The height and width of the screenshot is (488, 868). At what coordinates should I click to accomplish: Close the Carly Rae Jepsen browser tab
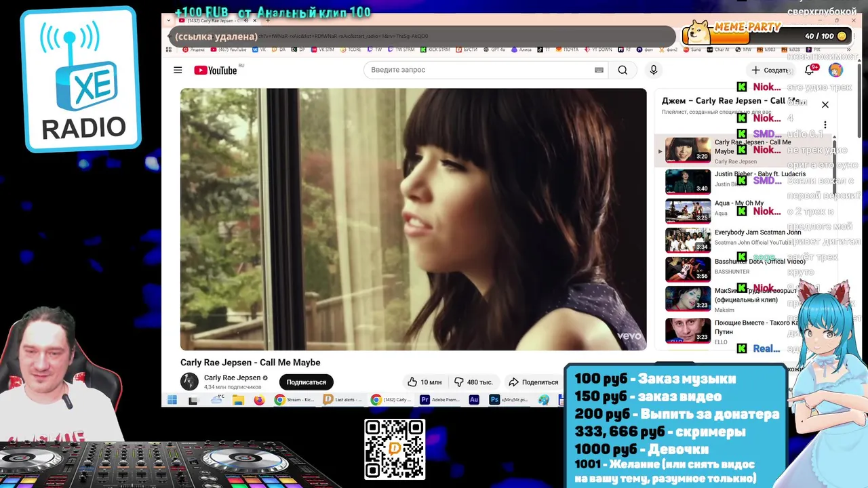coord(255,20)
